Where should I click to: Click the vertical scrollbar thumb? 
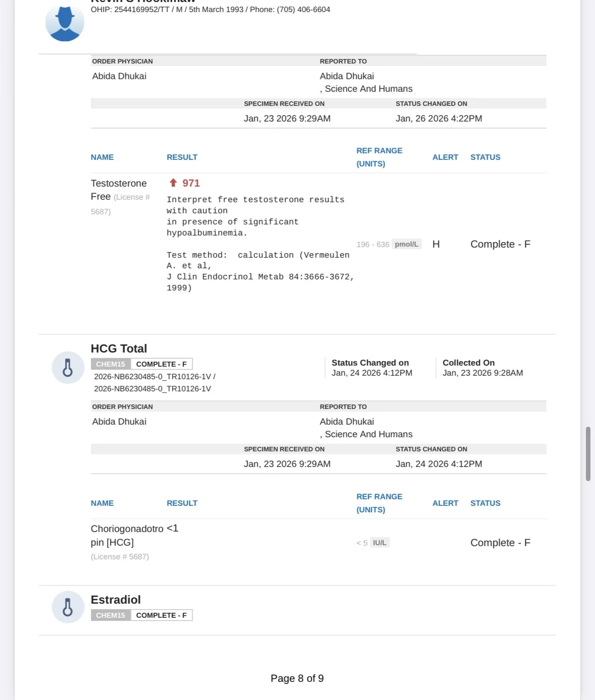tap(588, 454)
